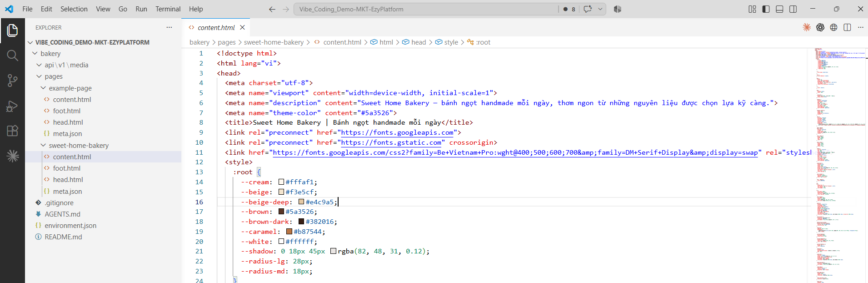Open the #e4c9a5 beige-deep color swatch

coord(301,202)
